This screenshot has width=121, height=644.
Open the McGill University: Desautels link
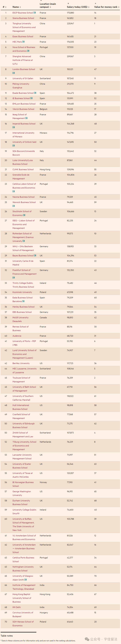(x=21, y=319)
